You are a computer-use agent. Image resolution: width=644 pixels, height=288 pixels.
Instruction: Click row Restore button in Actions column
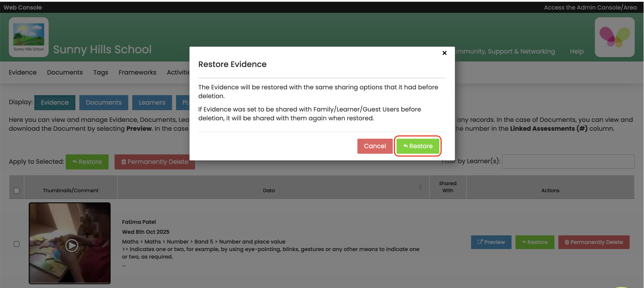(x=535, y=242)
